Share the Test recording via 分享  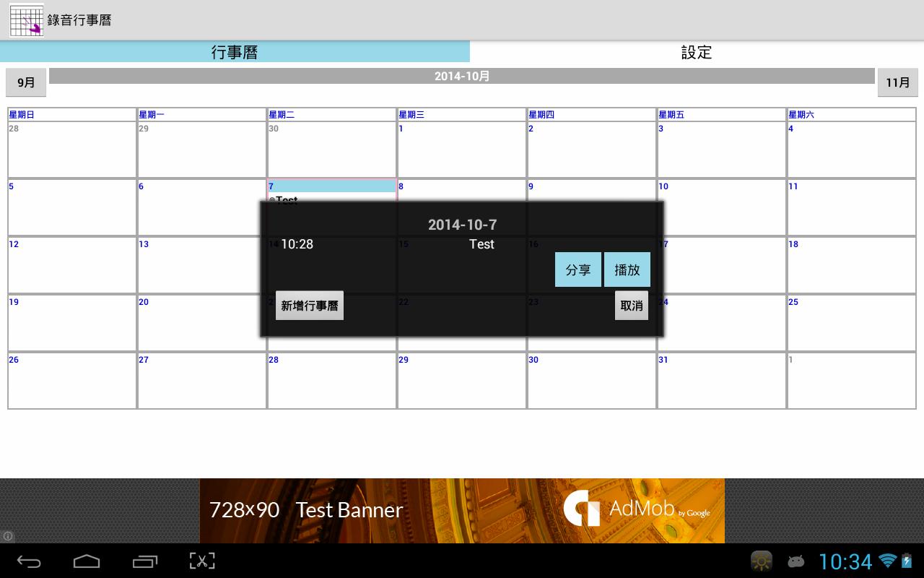point(577,269)
